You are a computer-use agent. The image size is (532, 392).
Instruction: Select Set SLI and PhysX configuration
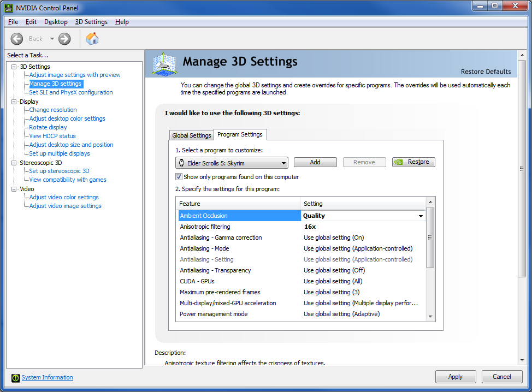[x=71, y=92]
